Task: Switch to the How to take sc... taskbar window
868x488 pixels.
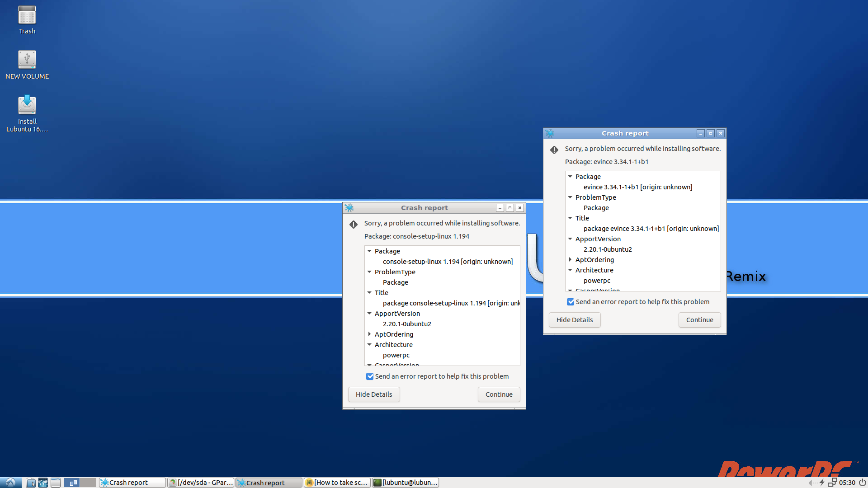Action: tap(337, 483)
